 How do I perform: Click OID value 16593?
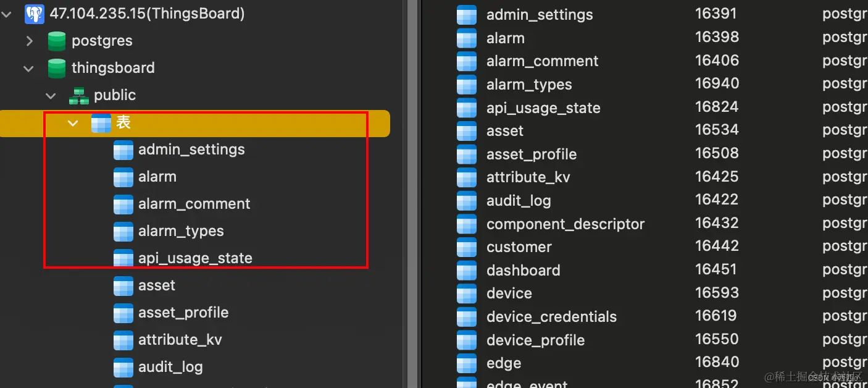click(717, 292)
